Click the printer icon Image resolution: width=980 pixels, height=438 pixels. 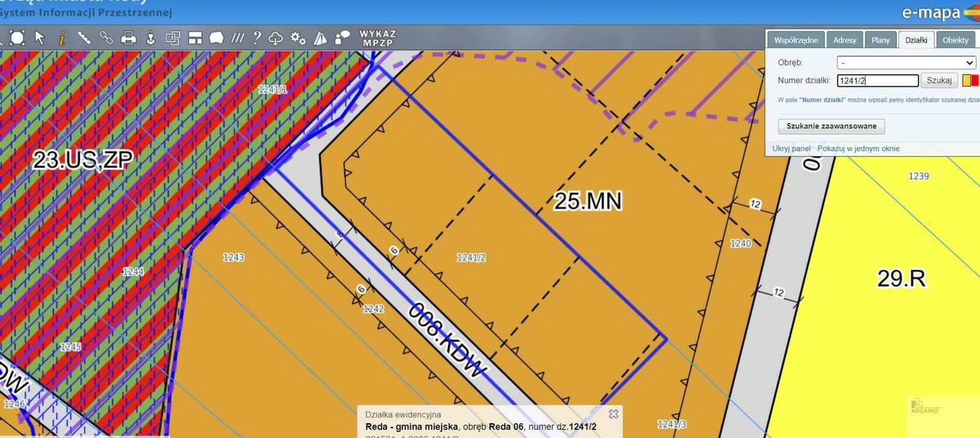[x=129, y=39]
